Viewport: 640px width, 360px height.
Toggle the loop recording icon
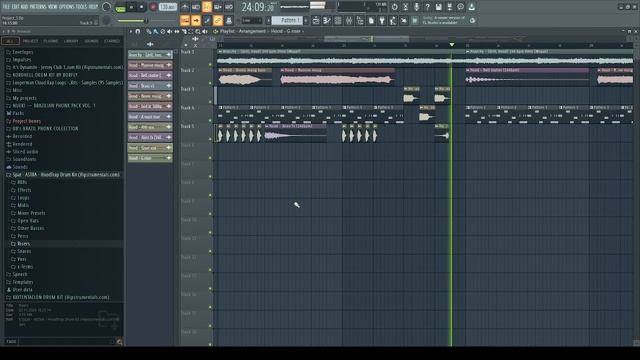[229, 7]
